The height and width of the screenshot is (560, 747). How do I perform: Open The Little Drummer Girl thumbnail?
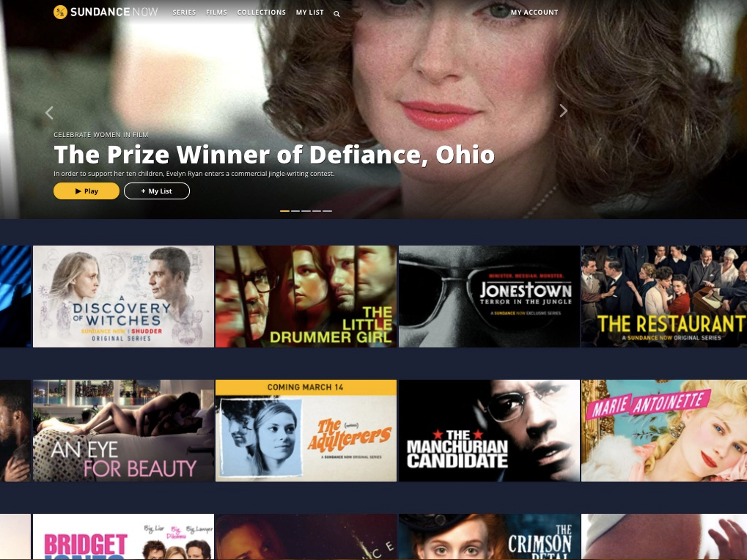click(x=306, y=296)
